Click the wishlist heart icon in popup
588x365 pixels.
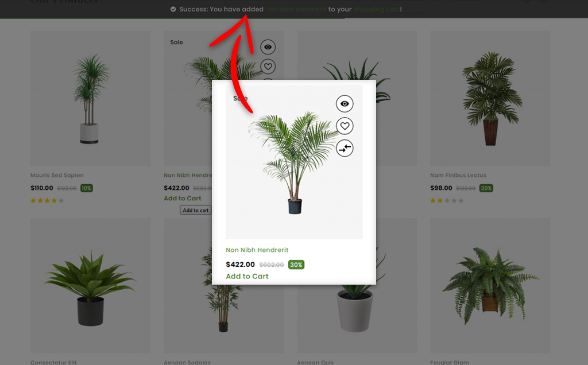(345, 126)
